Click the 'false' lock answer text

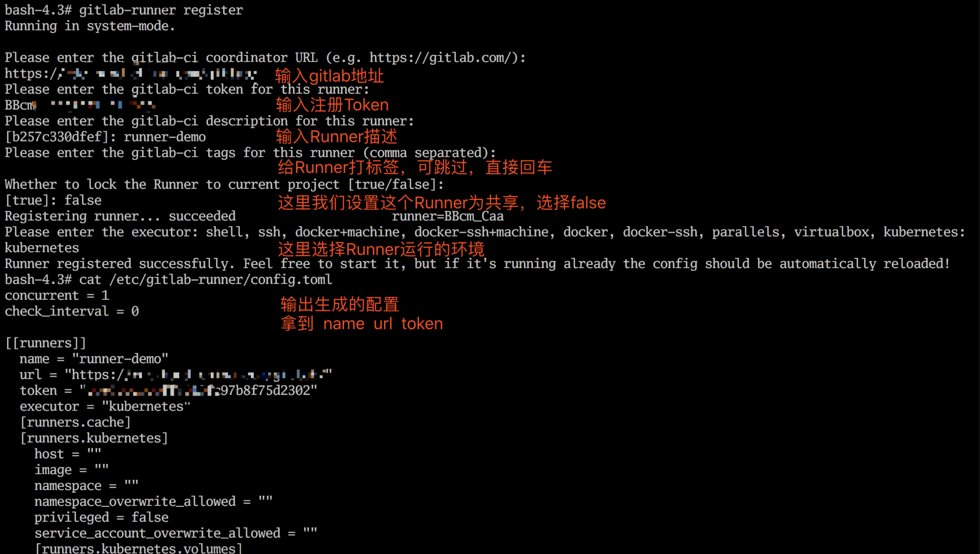[83, 200]
